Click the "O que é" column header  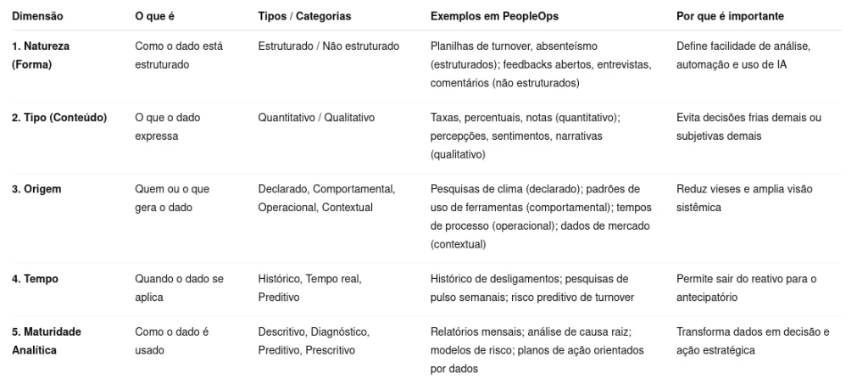pos(154,16)
